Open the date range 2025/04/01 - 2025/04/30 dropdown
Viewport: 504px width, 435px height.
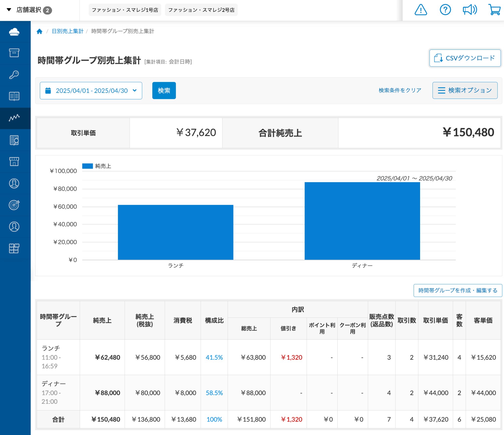pyautogui.click(x=91, y=91)
